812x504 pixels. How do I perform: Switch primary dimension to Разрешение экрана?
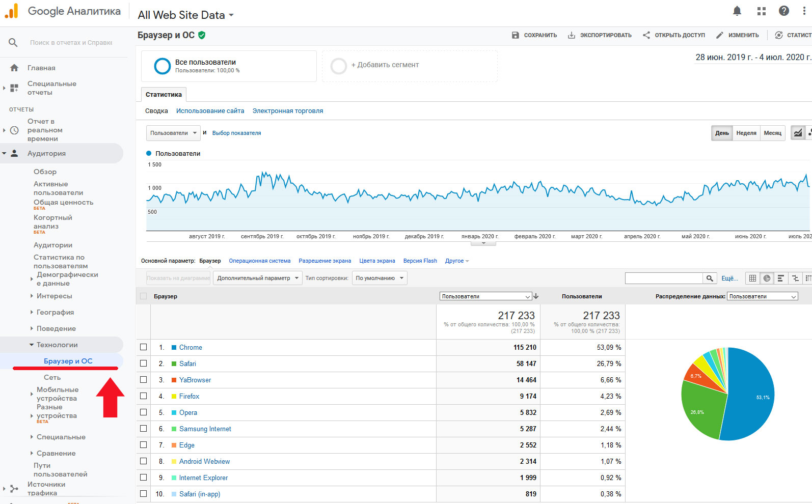(x=325, y=261)
